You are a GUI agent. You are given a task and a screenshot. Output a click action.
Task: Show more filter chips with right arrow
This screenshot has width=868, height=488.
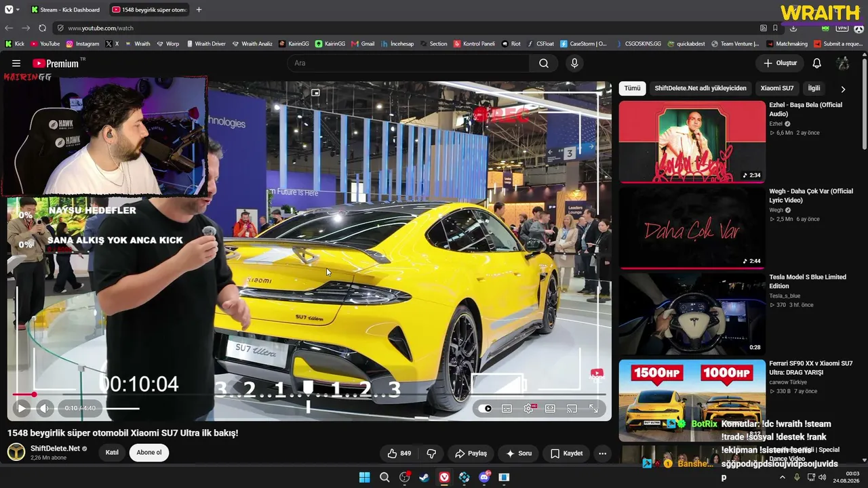[843, 89]
